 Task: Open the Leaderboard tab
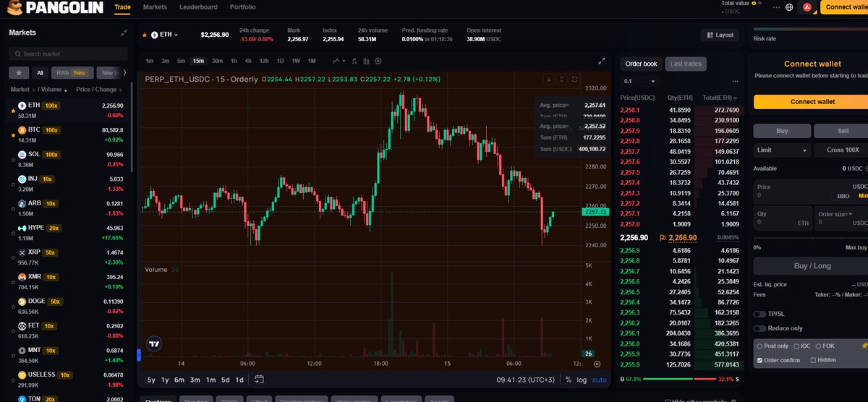(198, 7)
